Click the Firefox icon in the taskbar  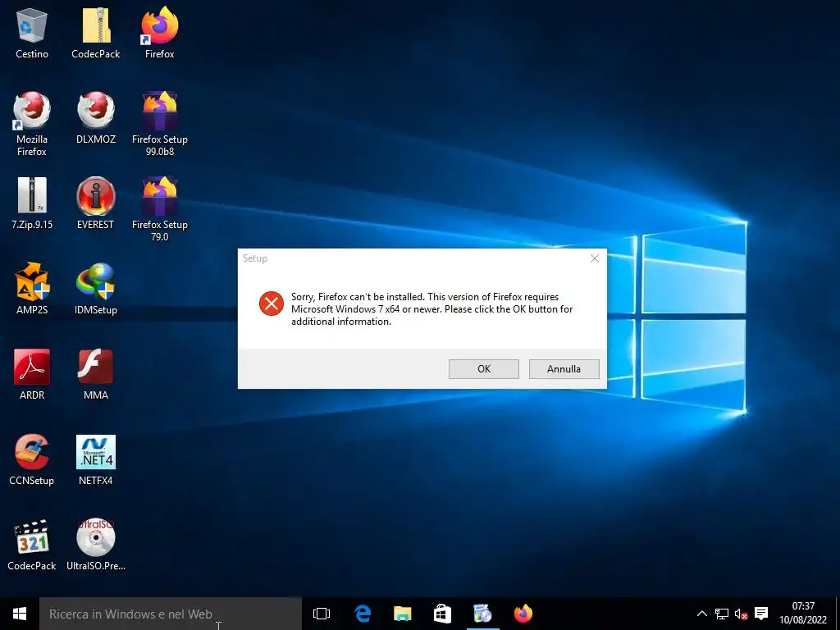[523, 614]
